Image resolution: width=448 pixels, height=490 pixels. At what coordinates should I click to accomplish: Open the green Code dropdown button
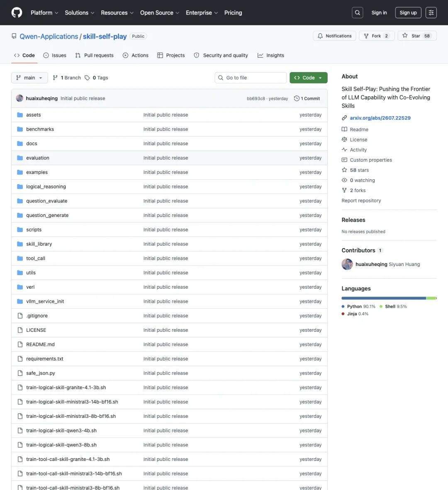point(308,78)
